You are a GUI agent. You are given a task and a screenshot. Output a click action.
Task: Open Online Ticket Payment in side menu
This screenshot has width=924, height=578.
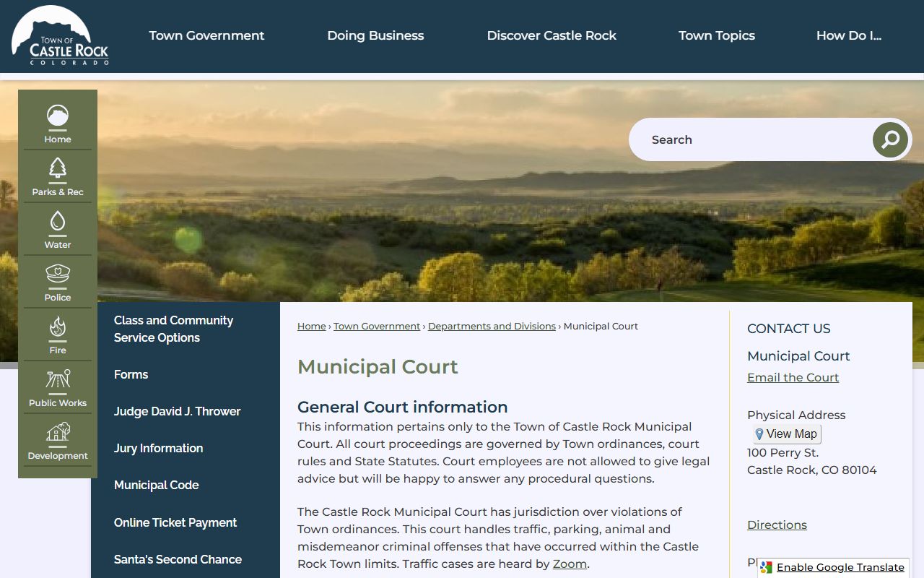click(175, 522)
